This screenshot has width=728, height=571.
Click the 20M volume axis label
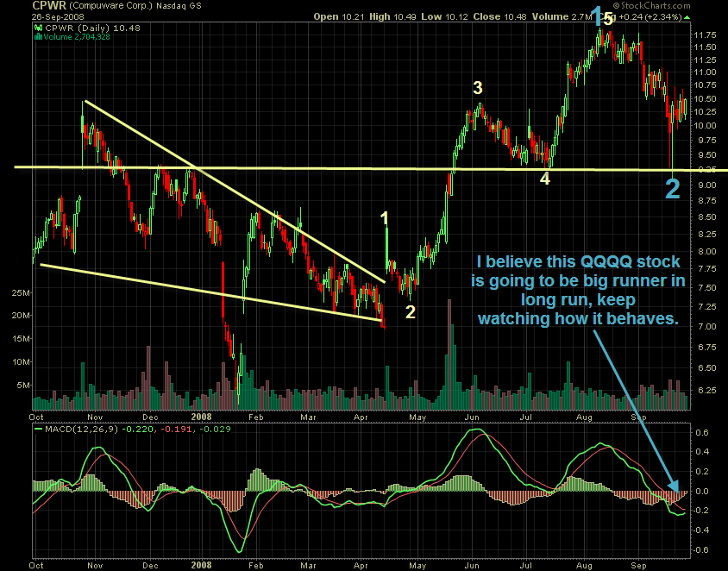22,316
